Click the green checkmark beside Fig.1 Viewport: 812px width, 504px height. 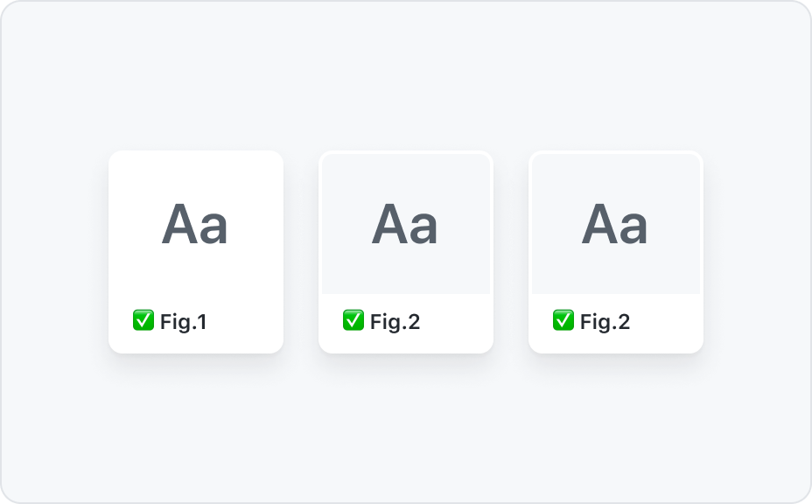click(x=143, y=320)
